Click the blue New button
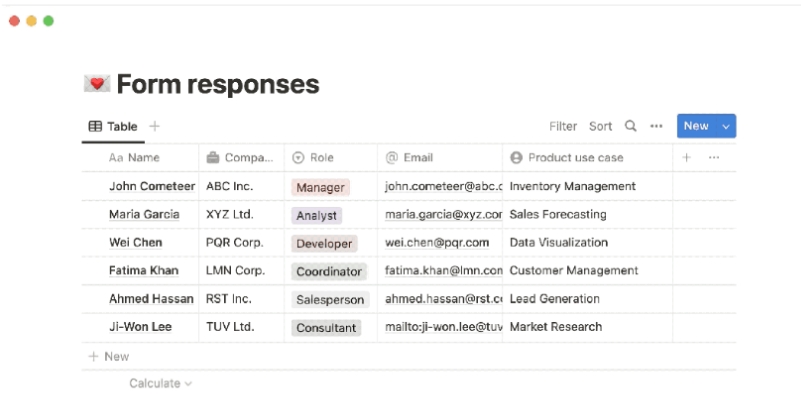Screen dimensions: 801x399 [697, 126]
